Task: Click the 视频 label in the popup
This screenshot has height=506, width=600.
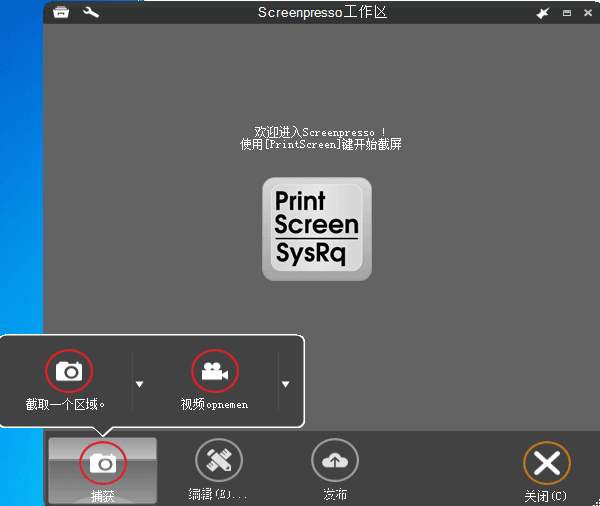Action: coord(214,405)
